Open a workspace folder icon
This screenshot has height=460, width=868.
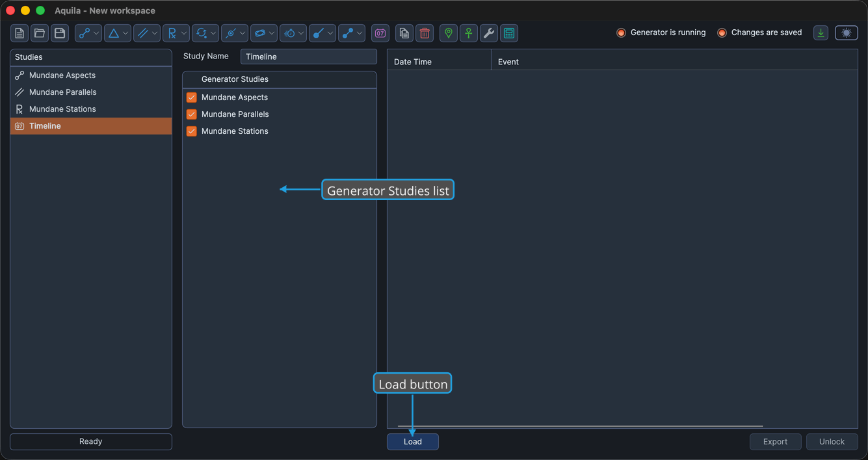(x=40, y=33)
